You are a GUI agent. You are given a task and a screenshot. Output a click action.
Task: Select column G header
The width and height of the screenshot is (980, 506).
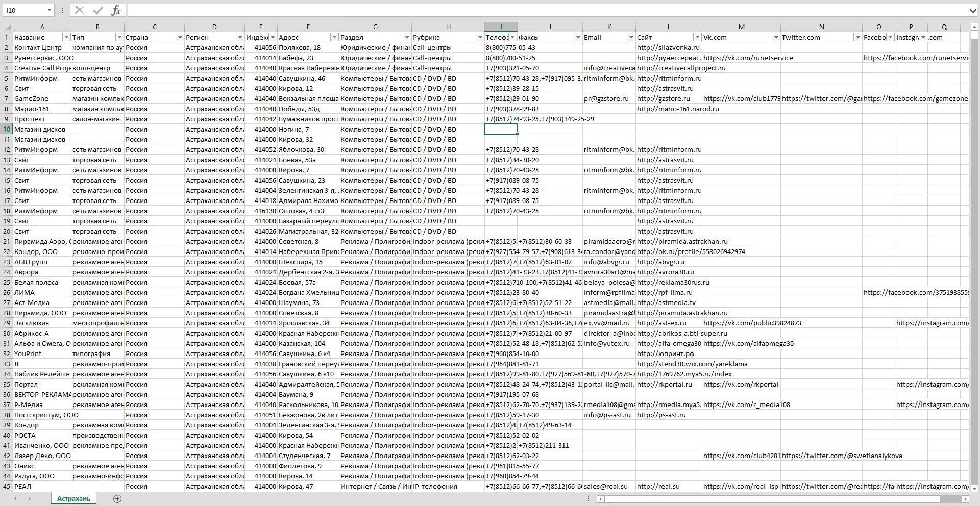click(x=375, y=27)
